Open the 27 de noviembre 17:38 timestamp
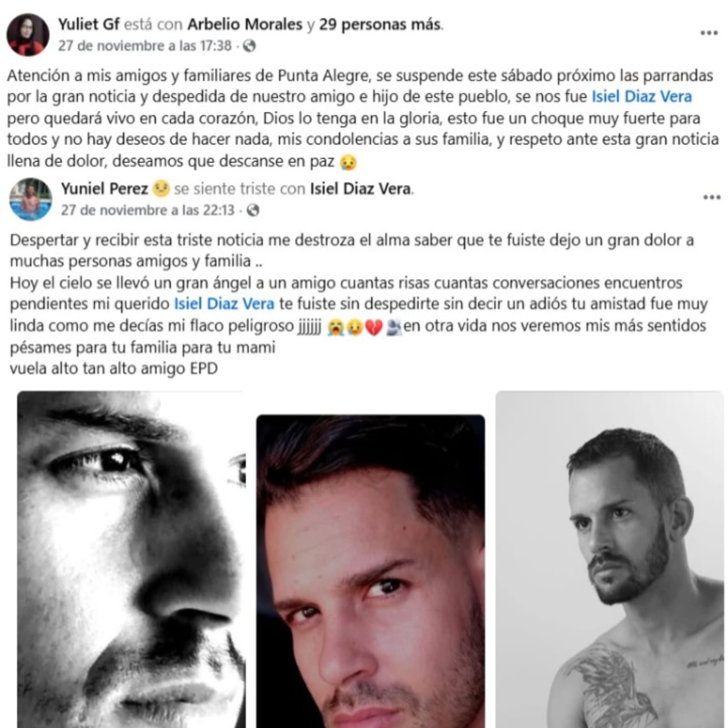 (x=145, y=46)
